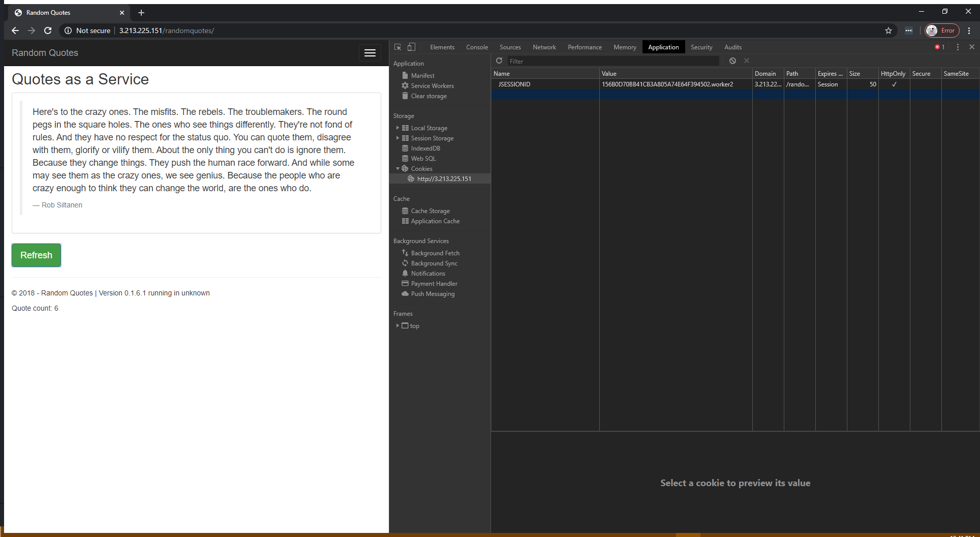Screen dimensions: 980x537
Task: Click the inspect element picker icon
Action: 397,47
